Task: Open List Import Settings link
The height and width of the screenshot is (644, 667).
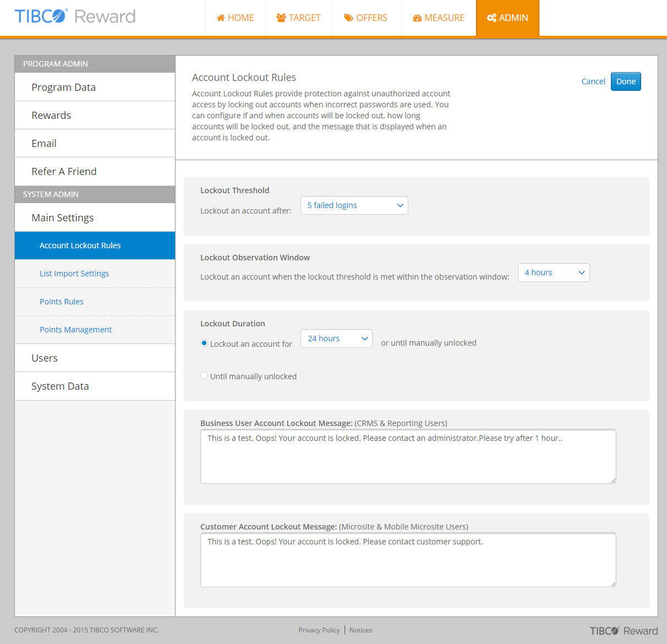Action: coord(74,274)
